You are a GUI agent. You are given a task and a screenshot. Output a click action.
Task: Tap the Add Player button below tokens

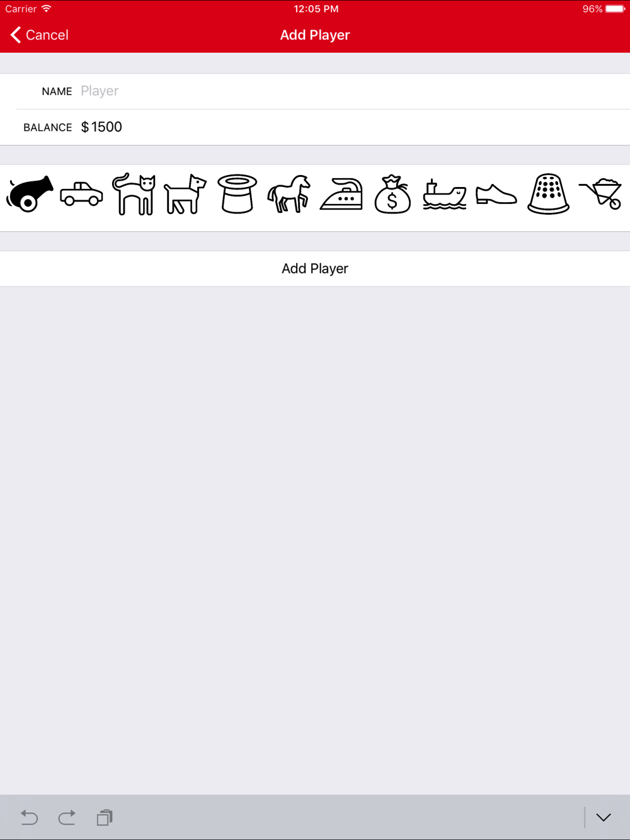coord(315,269)
